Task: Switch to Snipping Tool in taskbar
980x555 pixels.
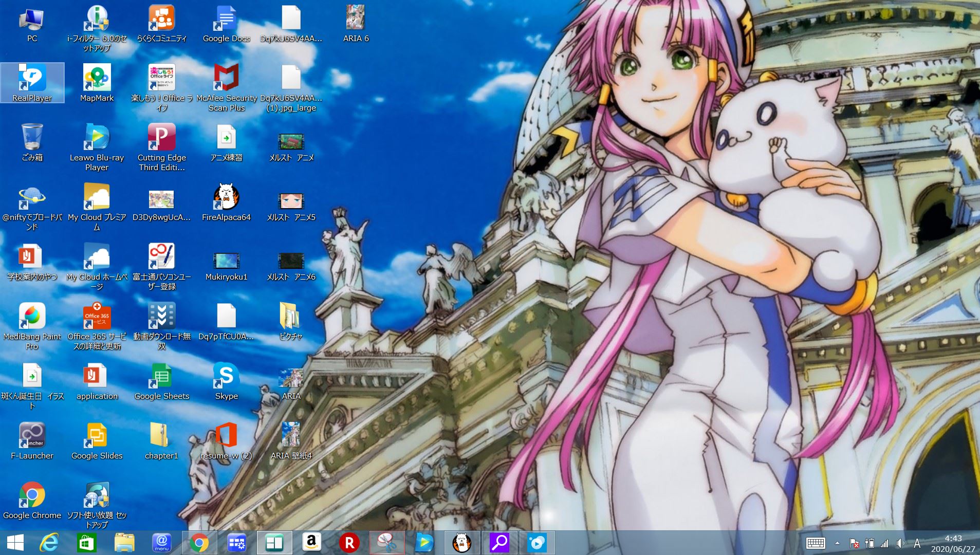Action: click(386, 543)
